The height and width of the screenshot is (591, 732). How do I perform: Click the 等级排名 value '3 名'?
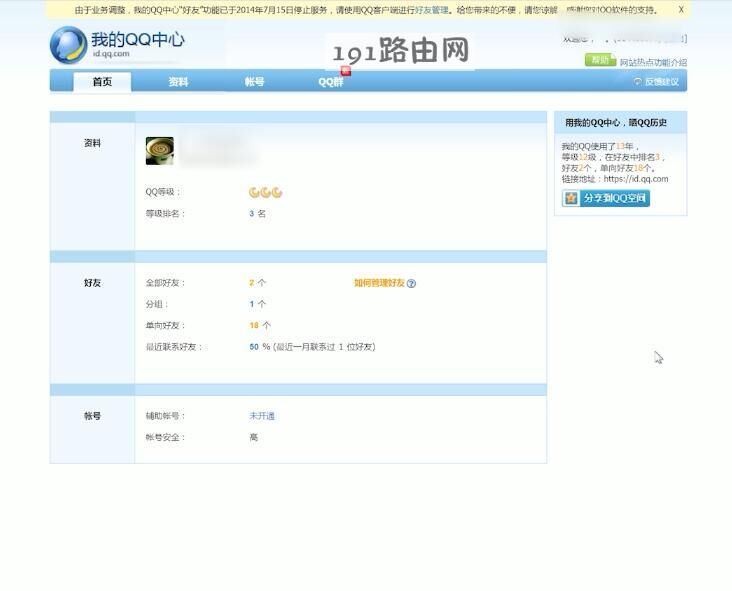[257, 214]
